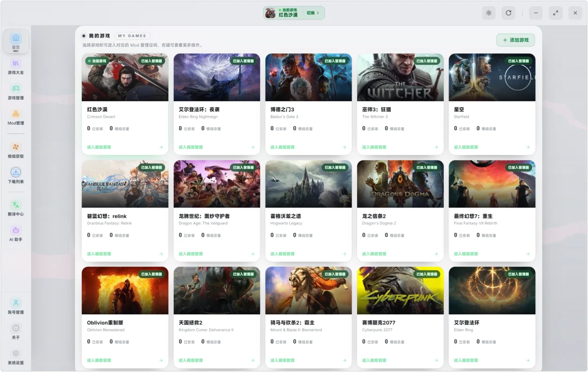Click the 最终幻想7：重生 card's arrow icon

[528, 254]
